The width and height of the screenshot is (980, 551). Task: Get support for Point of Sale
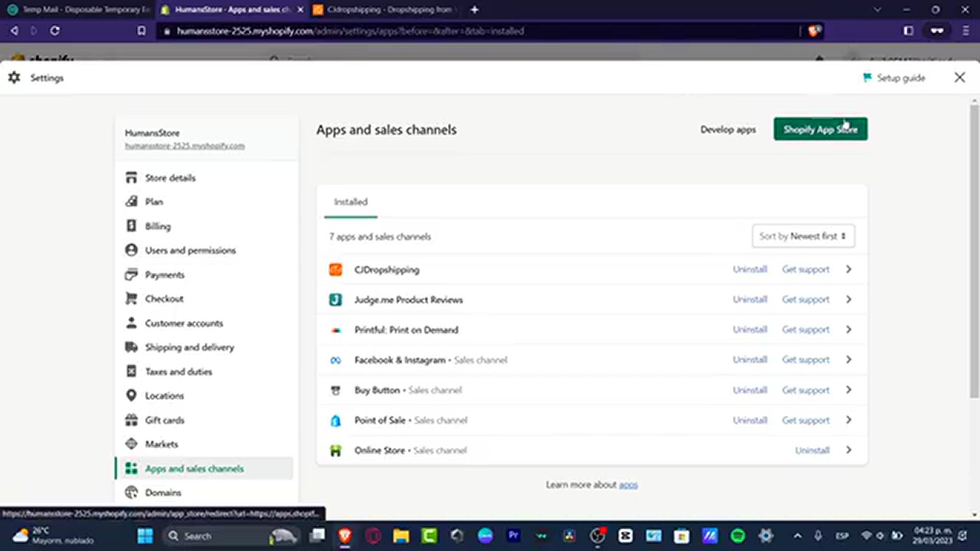click(805, 420)
